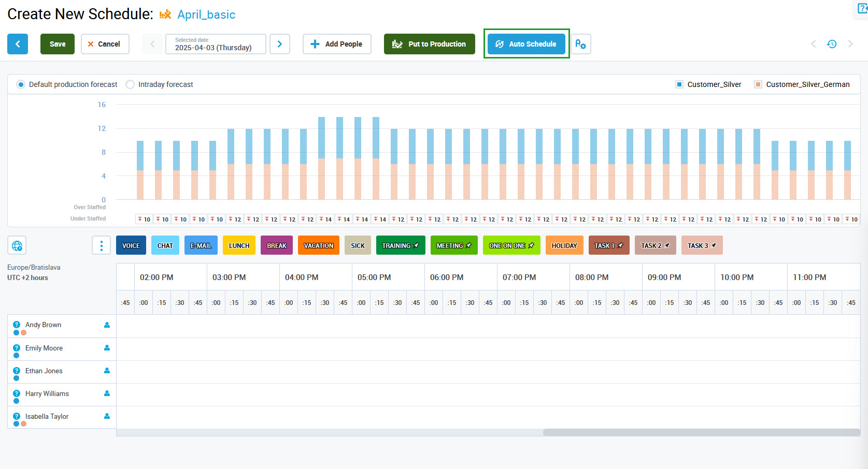Viewport: 868px width, 469px height.
Task: Open the help icon in the top-right corner
Action: click(x=862, y=9)
